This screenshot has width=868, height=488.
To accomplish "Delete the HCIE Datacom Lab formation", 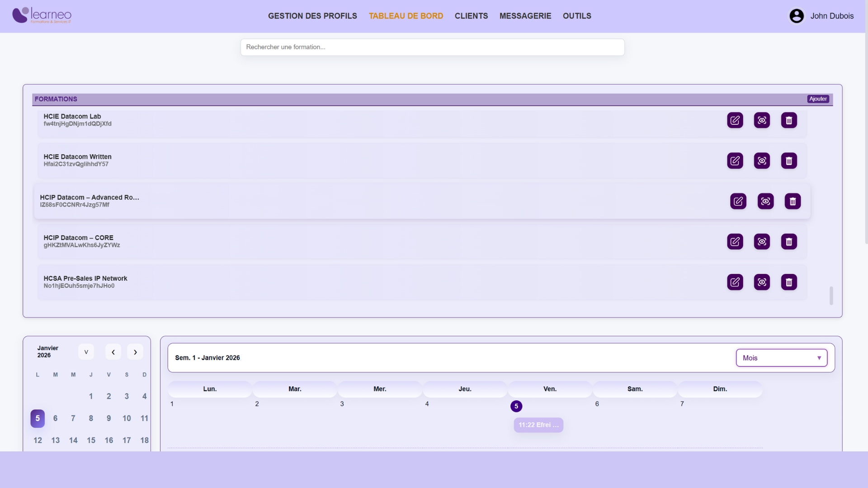I will point(788,120).
